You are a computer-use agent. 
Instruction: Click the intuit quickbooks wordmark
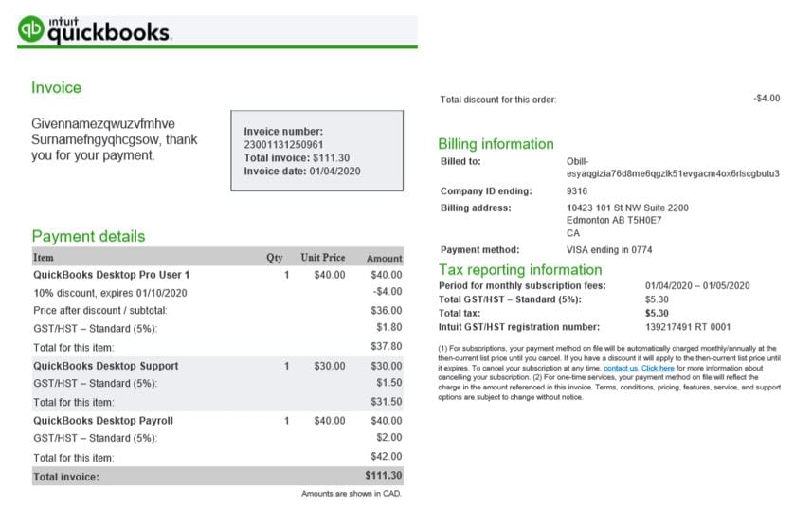[109, 30]
